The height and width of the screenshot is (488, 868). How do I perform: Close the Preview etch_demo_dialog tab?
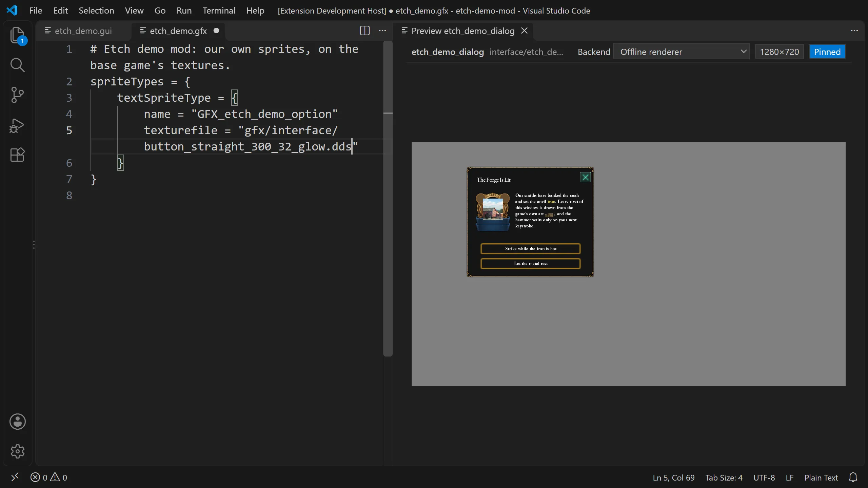pos(524,31)
